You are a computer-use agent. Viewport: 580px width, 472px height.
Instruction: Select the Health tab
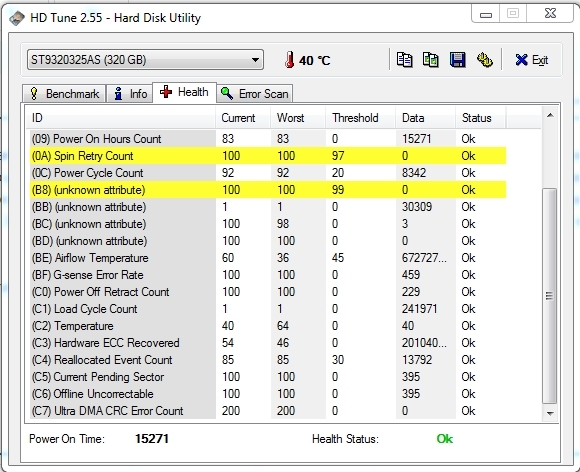coord(185,92)
